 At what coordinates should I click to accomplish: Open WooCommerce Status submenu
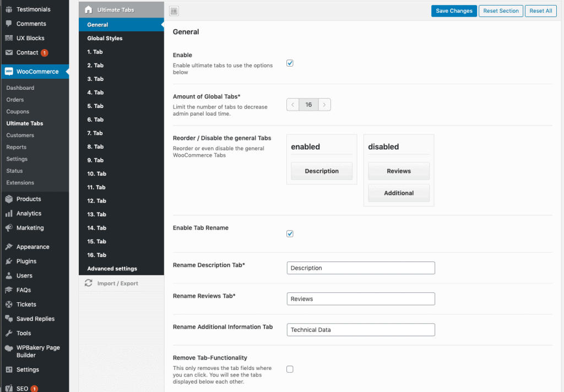click(14, 171)
